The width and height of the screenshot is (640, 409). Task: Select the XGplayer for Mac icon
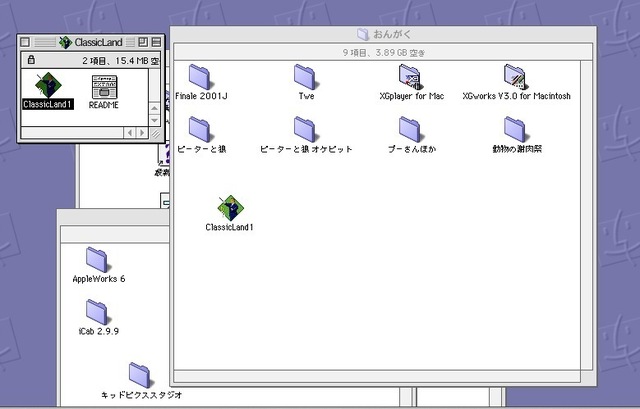pyautogui.click(x=410, y=77)
